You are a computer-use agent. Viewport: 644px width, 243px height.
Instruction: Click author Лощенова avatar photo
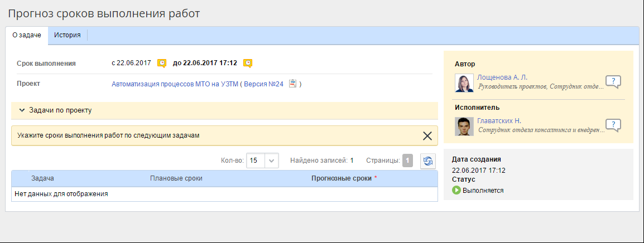tap(464, 83)
